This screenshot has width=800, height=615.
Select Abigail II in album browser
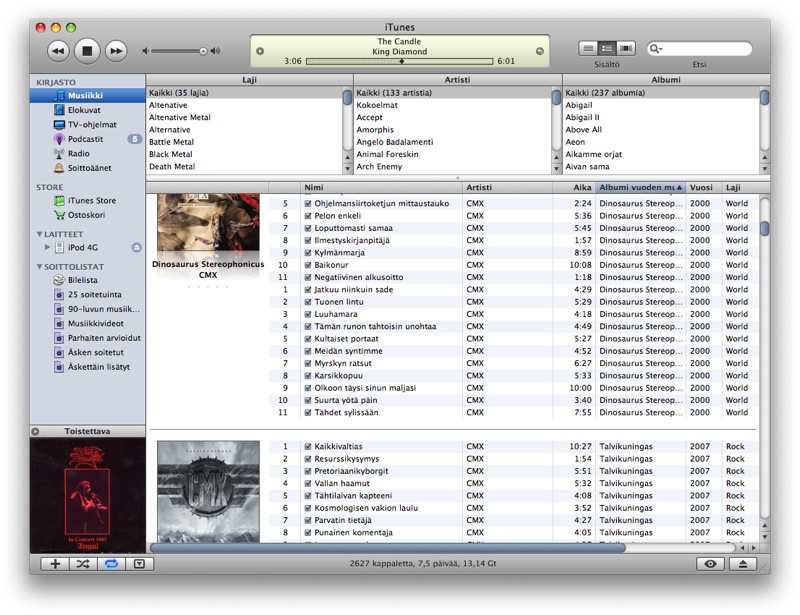tap(661, 117)
